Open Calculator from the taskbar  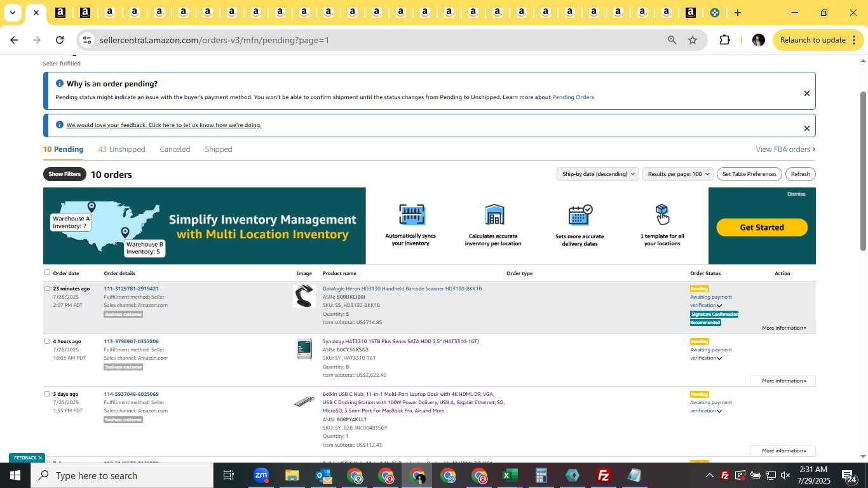[x=541, y=475]
